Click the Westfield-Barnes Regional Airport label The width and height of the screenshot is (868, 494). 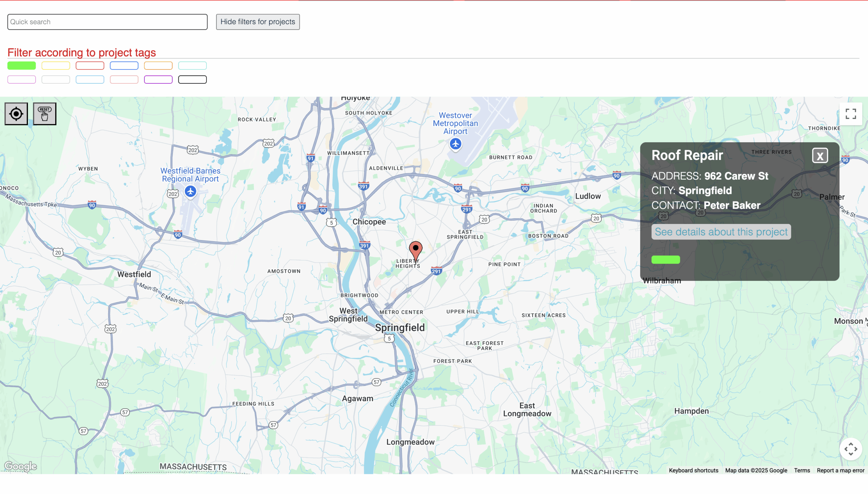[x=190, y=175]
